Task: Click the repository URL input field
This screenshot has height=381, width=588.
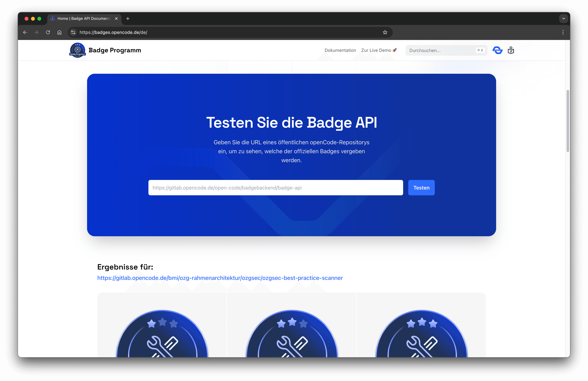Action: tap(275, 188)
